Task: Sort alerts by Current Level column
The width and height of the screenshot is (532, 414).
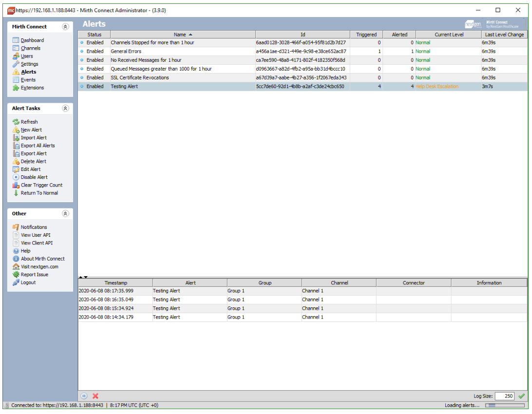Action: click(x=449, y=35)
